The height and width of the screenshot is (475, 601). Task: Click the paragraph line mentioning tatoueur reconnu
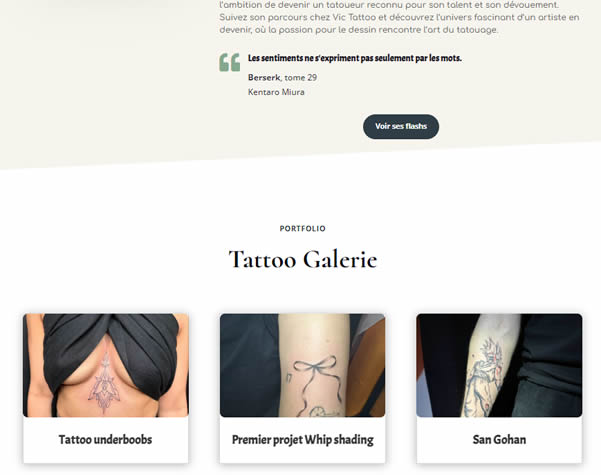coord(389,5)
